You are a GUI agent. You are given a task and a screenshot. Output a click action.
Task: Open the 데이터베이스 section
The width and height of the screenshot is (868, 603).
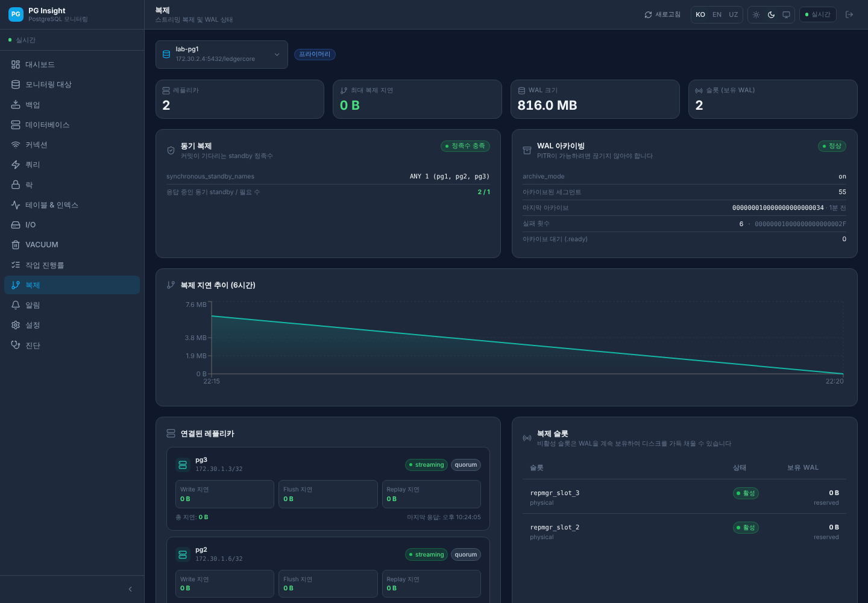click(x=72, y=125)
